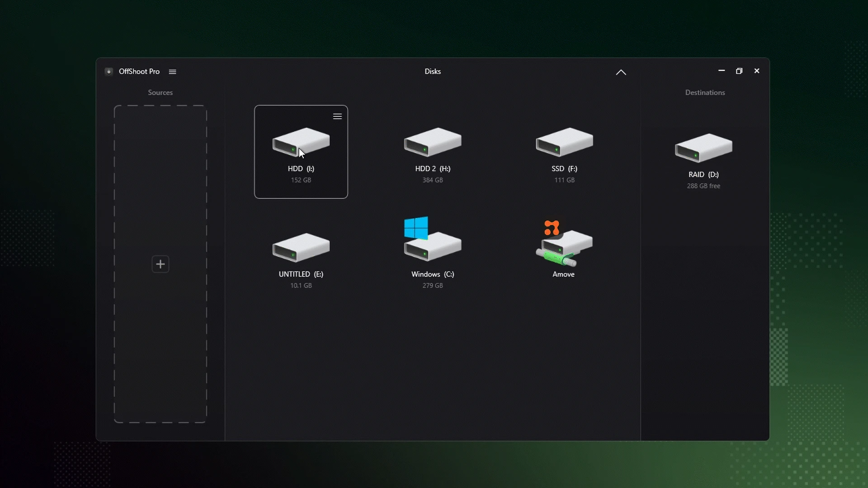
Task: Open the OffShoot Pro hamburger menu
Action: point(173,71)
